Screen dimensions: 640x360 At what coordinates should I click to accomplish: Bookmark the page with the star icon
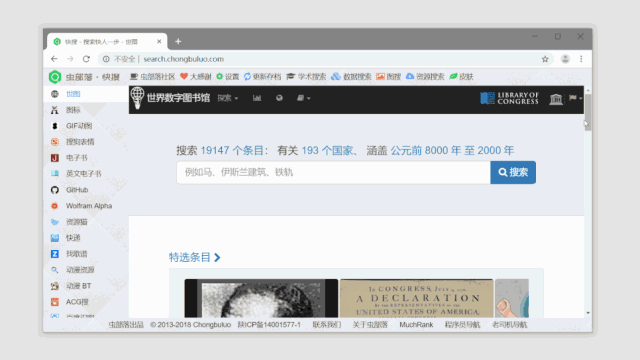tap(545, 59)
